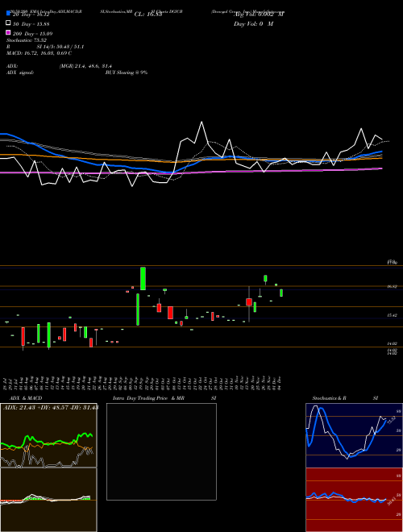Click the tallest green candlestick in price chart
This screenshot has width=403, height=532.
point(138,310)
